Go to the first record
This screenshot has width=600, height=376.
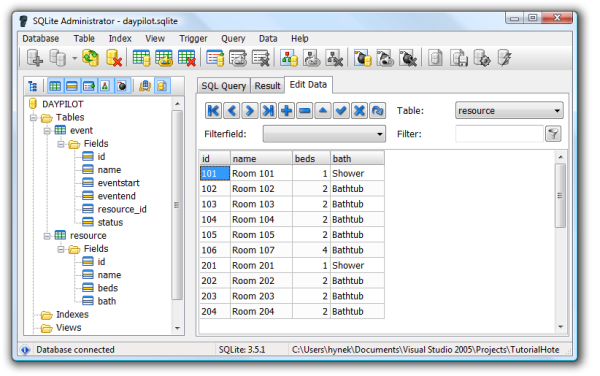coord(213,111)
